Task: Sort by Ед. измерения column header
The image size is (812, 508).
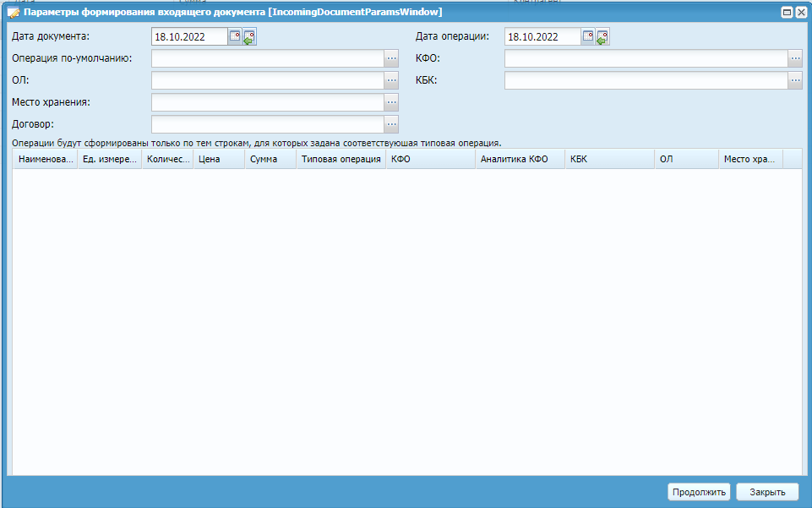Action: (x=110, y=160)
